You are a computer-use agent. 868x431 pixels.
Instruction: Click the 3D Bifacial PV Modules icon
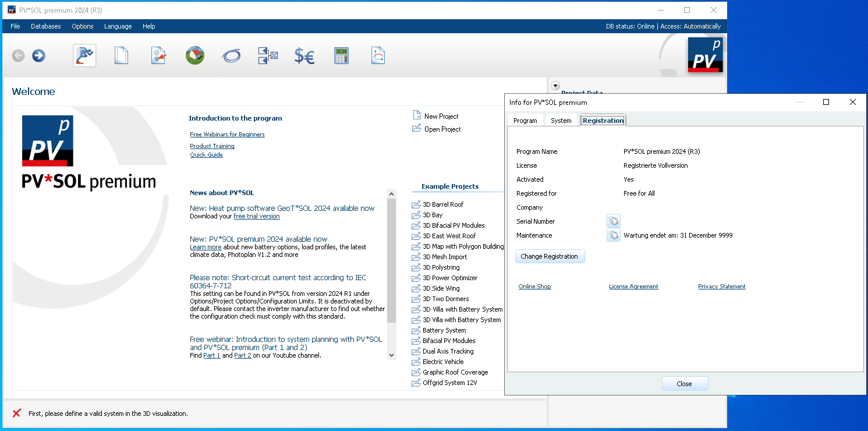tap(416, 225)
